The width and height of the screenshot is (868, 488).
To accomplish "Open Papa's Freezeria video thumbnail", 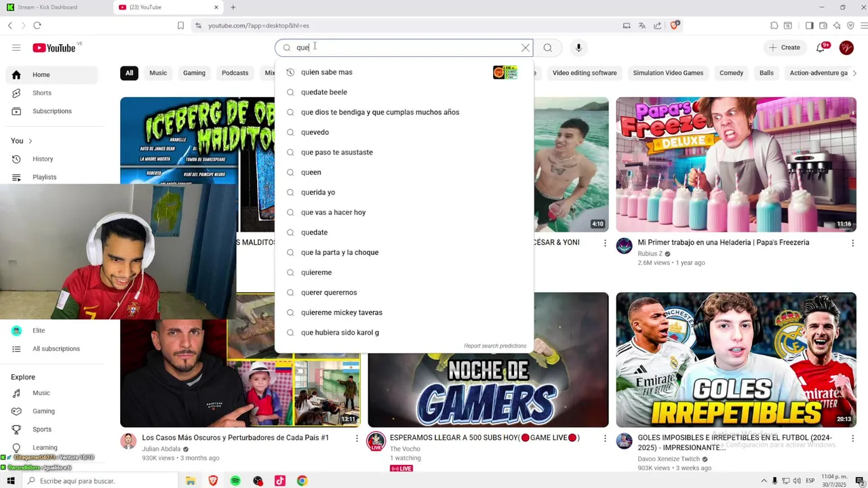I will (736, 165).
